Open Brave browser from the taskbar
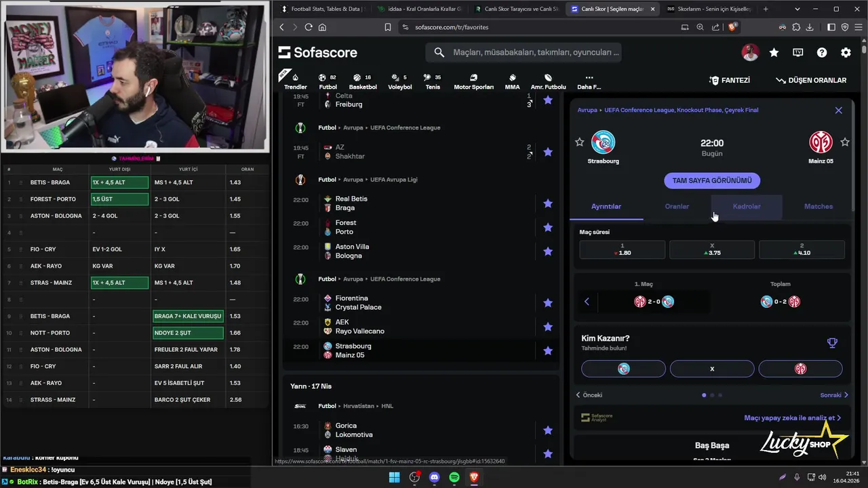The image size is (868, 488). (x=474, y=477)
